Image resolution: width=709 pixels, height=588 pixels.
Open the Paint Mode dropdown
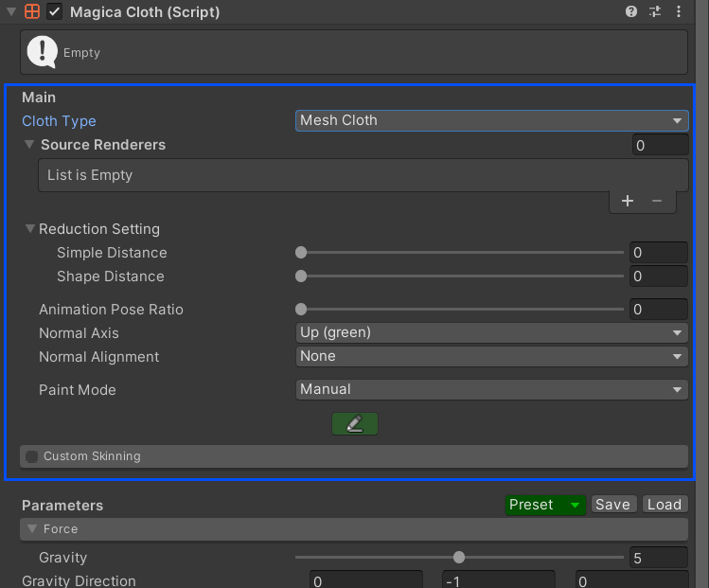(x=492, y=389)
